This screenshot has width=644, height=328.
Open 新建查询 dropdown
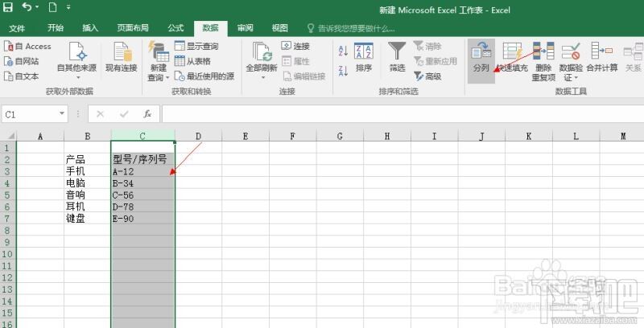click(x=158, y=60)
